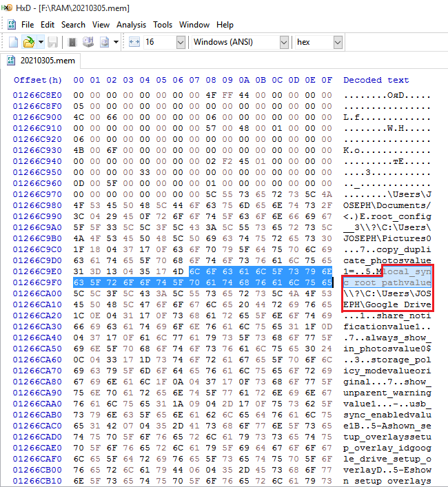
Task: Select offset 01266CA00 in the offset column
Action: tap(37, 293)
